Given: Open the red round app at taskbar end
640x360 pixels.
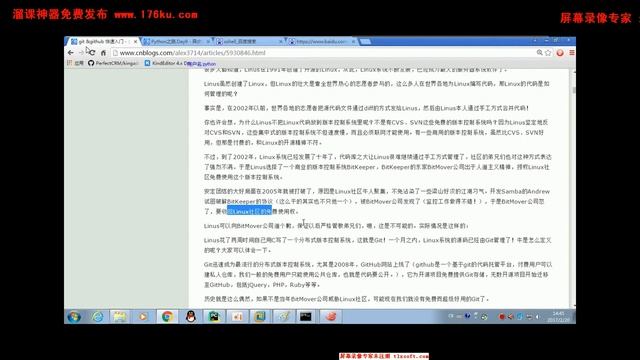Looking at the screenshot, I should tap(331, 316).
